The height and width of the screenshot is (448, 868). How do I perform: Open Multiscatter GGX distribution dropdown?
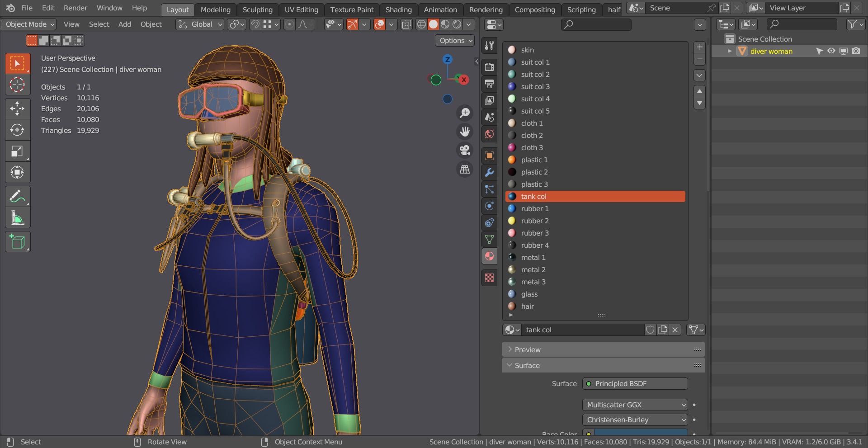(x=635, y=405)
